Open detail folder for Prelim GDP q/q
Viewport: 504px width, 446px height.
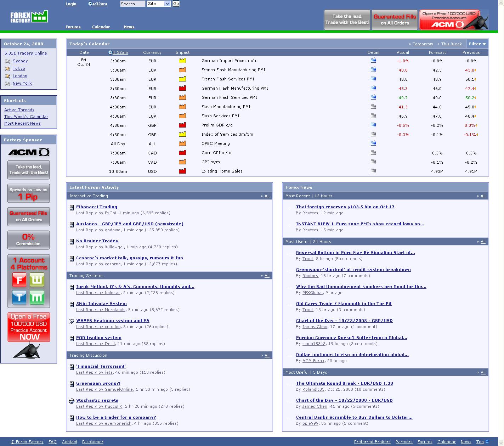373,125
